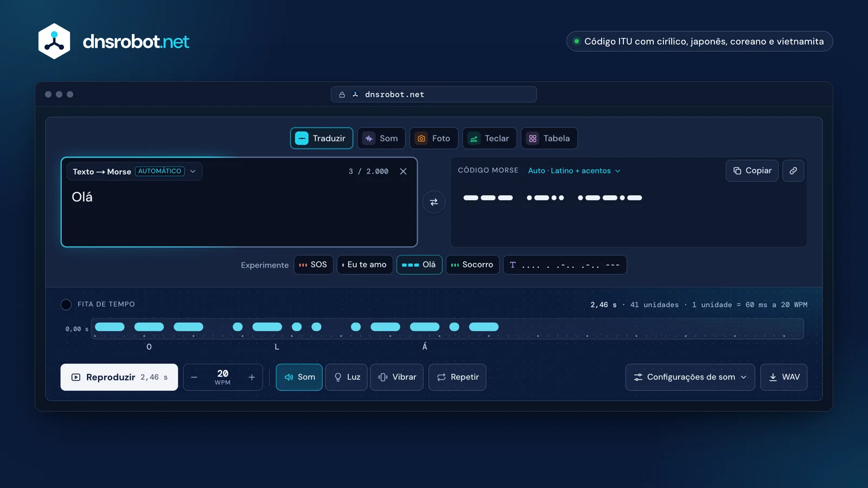Clear the input text with the X icon
Image resolution: width=868 pixels, height=488 pixels.
(403, 171)
